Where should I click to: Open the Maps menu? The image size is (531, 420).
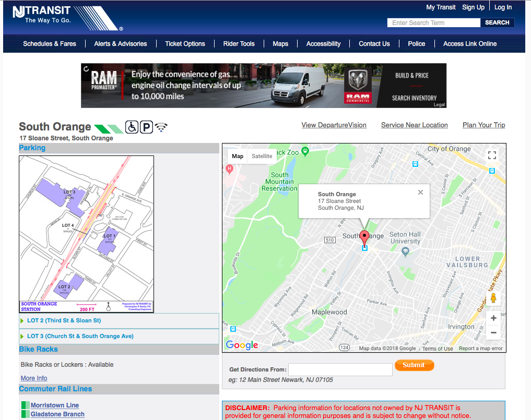(280, 44)
